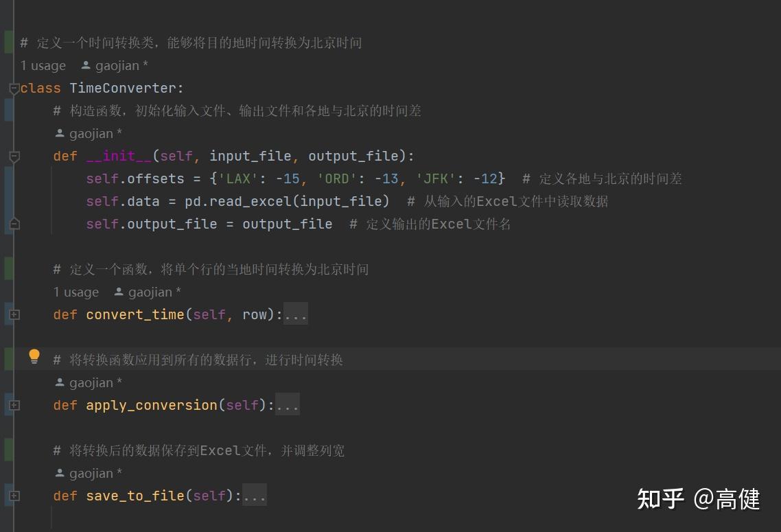Click the 1 usage hint above convert_time
Image resolution: width=781 pixels, height=532 pixels.
(75, 292)
